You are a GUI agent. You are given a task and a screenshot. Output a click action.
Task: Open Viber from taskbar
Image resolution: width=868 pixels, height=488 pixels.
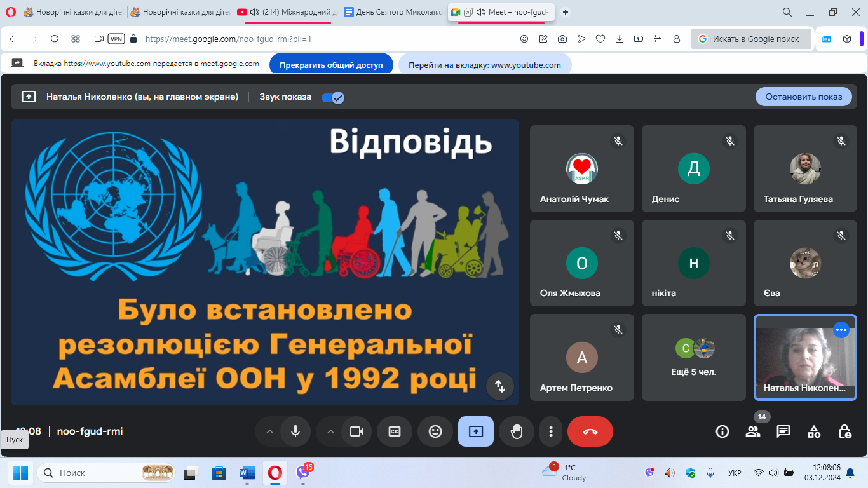(x=303, y=473)
